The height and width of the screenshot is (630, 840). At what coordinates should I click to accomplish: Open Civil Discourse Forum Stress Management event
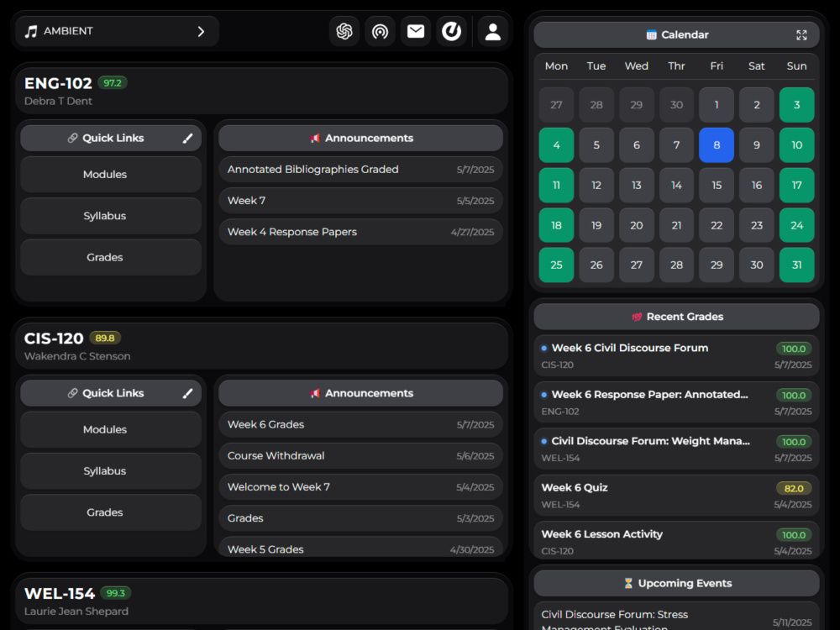coord(676,616)
